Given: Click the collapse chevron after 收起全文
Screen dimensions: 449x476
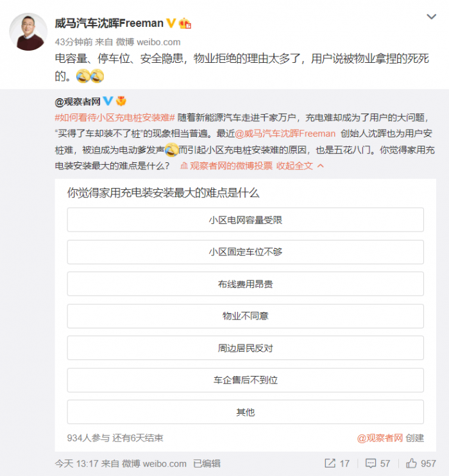Looking at the screenshot, I should pos(320,166).
